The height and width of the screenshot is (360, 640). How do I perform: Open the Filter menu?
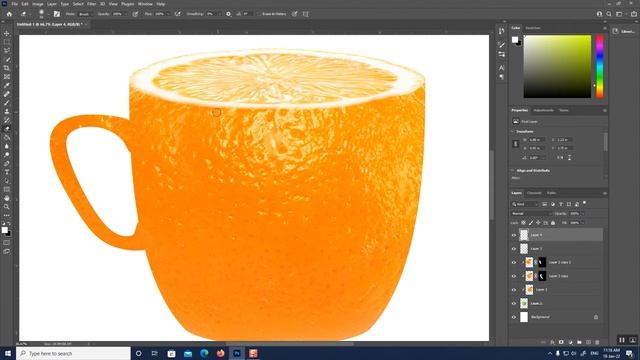[x=91, y=4]
